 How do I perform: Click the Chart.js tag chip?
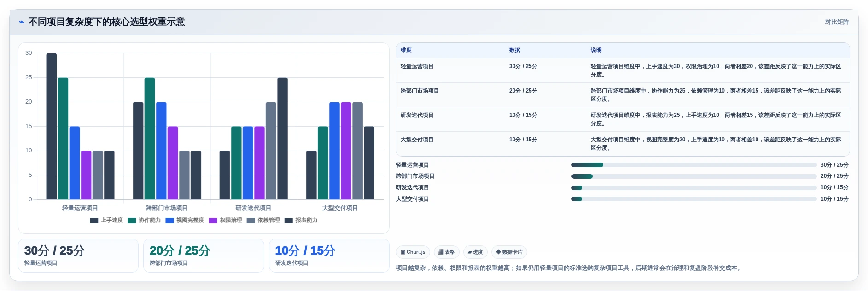tap(413, 252)
